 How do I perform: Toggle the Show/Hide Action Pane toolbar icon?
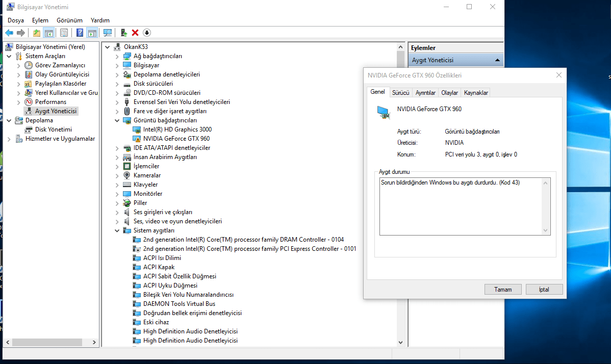(92, 33)
